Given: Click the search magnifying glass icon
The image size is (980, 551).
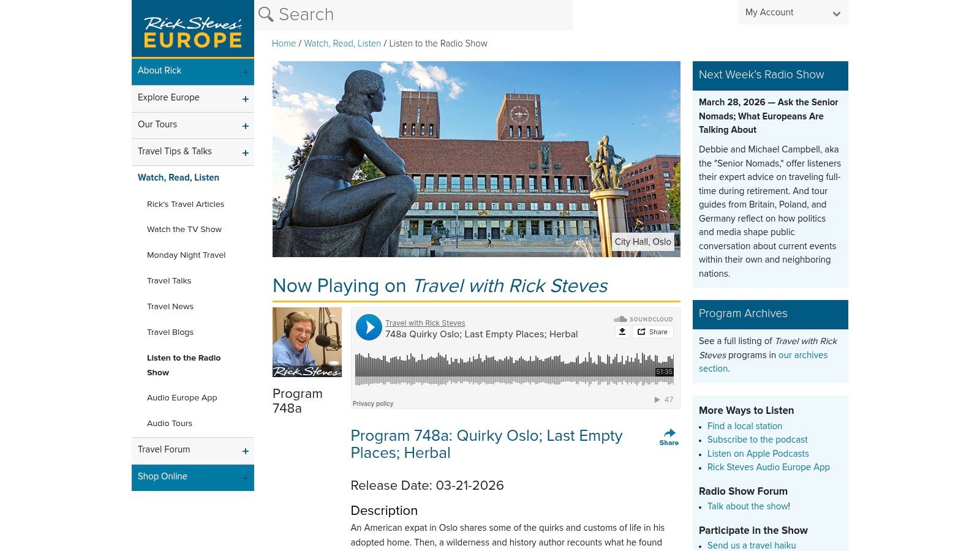Looking at the screenshot, I should pyautogui.click(x=266, y=14).
